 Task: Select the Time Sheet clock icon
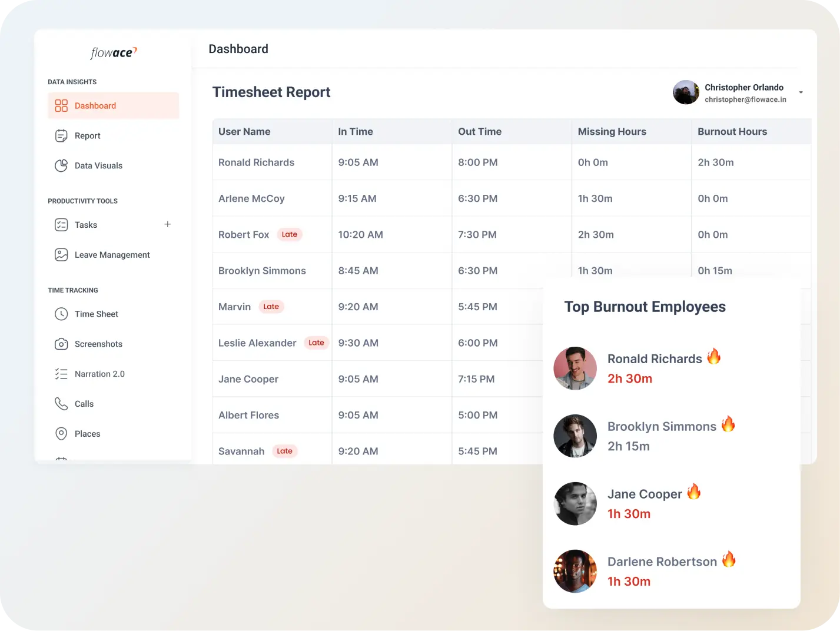(62, 314)
